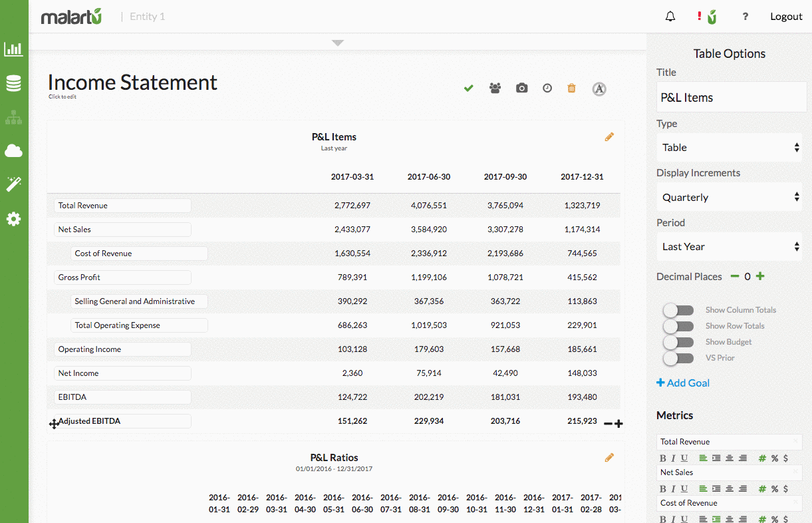Add a row with the plus after Adjusted EBITDA
812x523 pixels.
click(618, 423)
